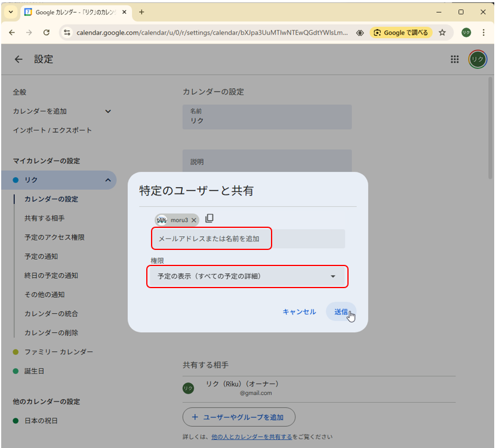Open インポート / エクスポート settings
This screenshot has width=496, height=448.
coord(53,130)
